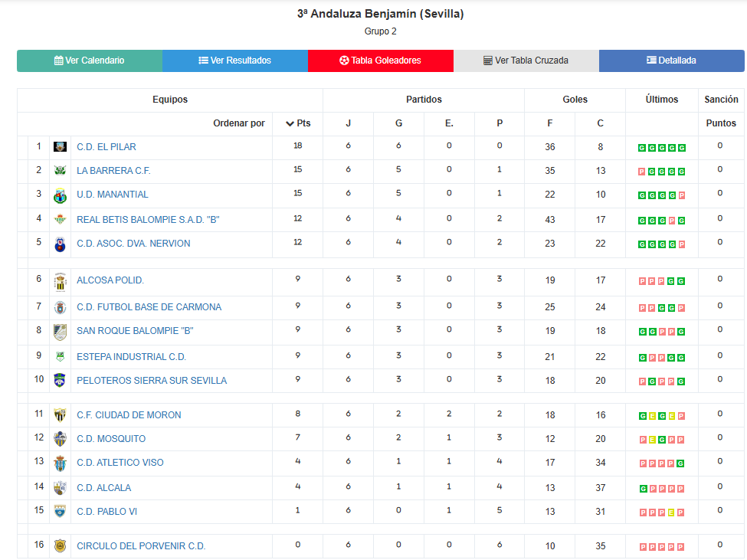
Task: Click C.D. MOSQUITO team crest
Action: [60, 439]
